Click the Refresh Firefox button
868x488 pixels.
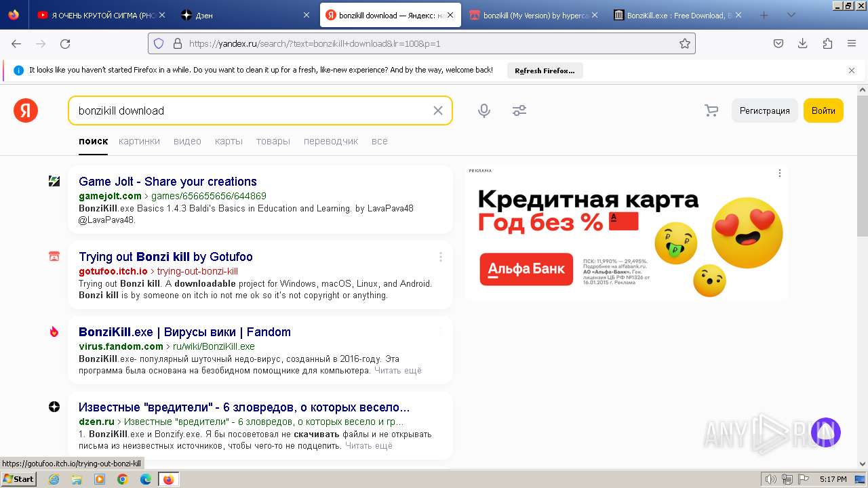tap(545, 70)
